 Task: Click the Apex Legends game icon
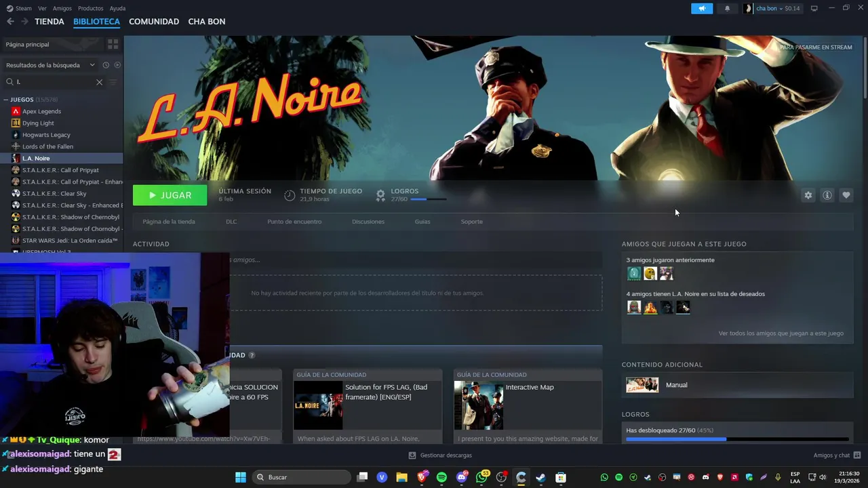pyautogui.click(x=16, y=111)
